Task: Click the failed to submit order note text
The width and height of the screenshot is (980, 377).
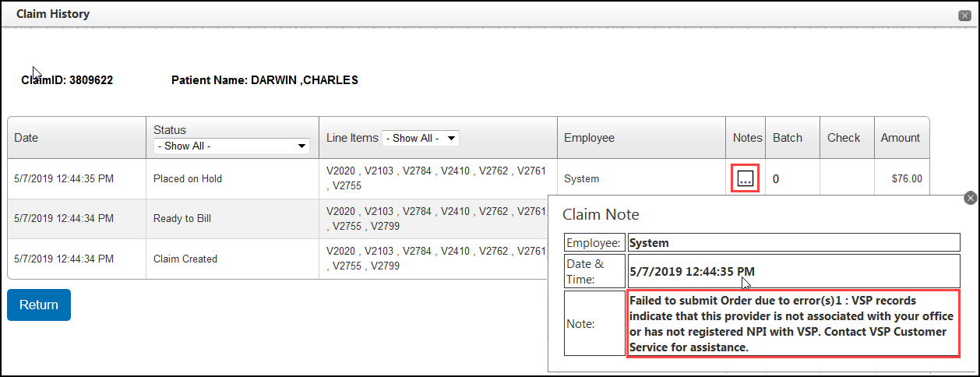Action: [792, 324]
